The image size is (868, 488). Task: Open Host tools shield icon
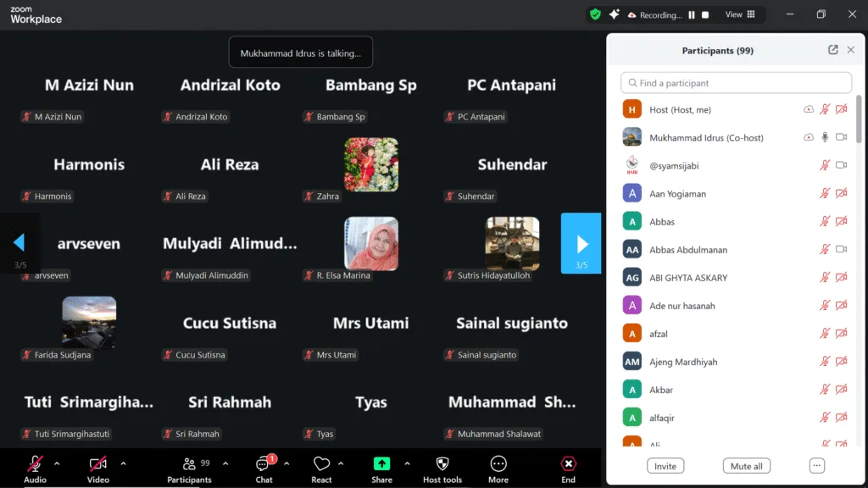click(x=442, y=464)
